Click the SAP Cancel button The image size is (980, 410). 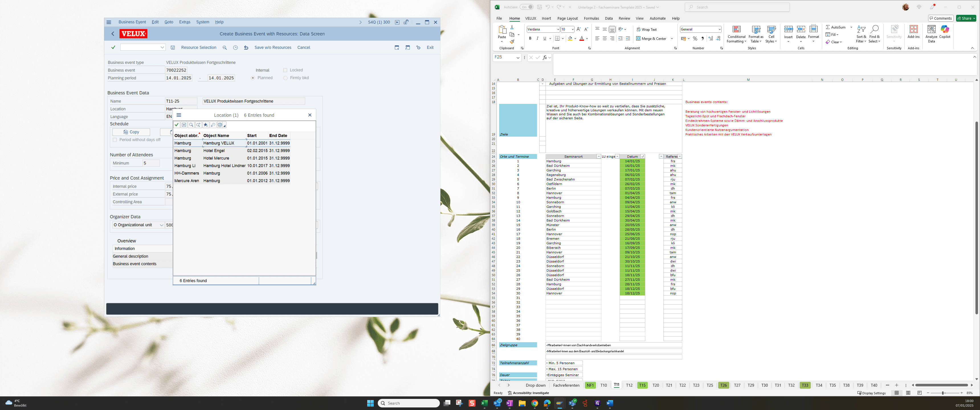pos(304,48)
